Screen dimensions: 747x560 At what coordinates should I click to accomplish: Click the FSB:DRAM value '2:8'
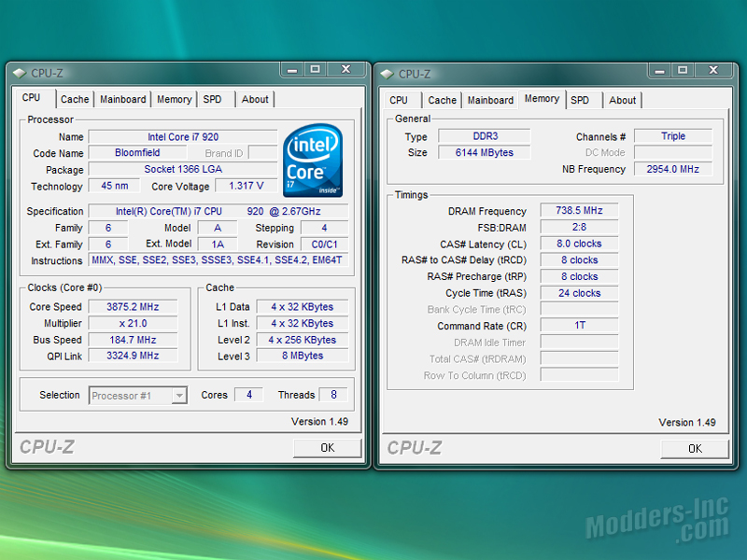coord(579,227)
